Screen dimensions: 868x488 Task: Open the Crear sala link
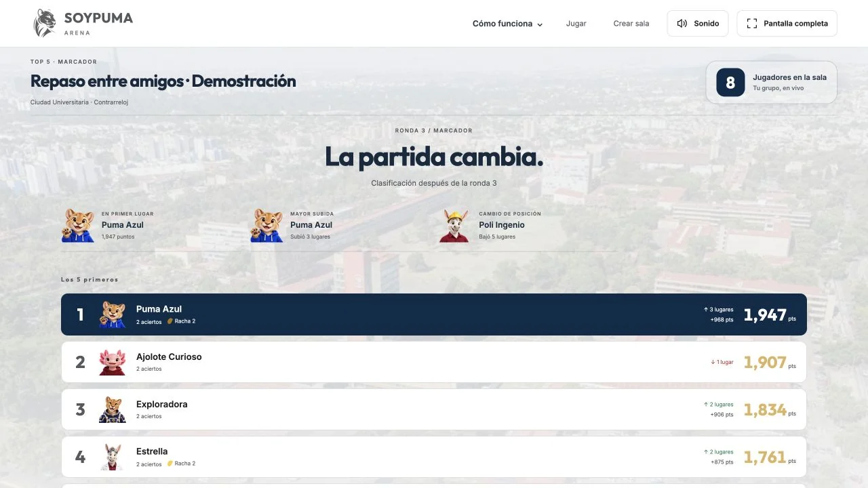631,24
